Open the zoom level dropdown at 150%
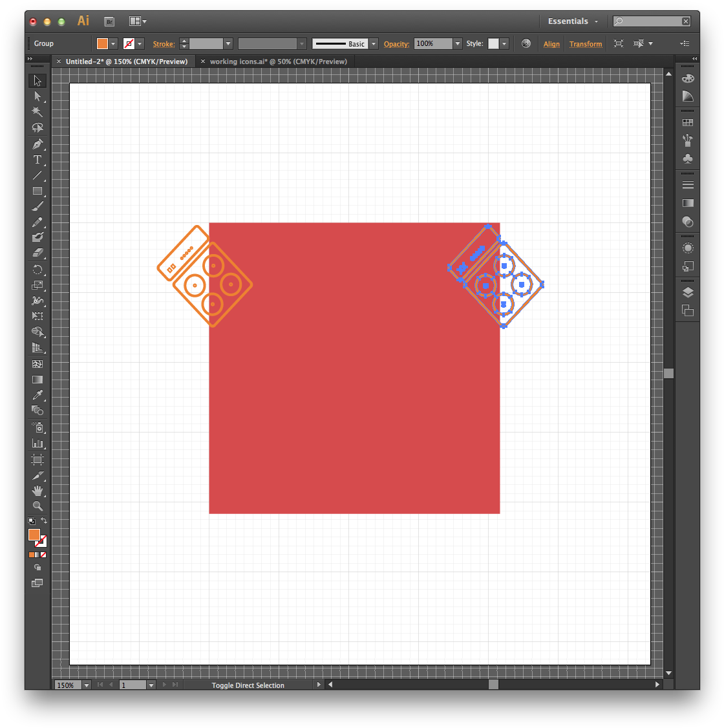Screen dimensions: 724x728 [86, 685]
